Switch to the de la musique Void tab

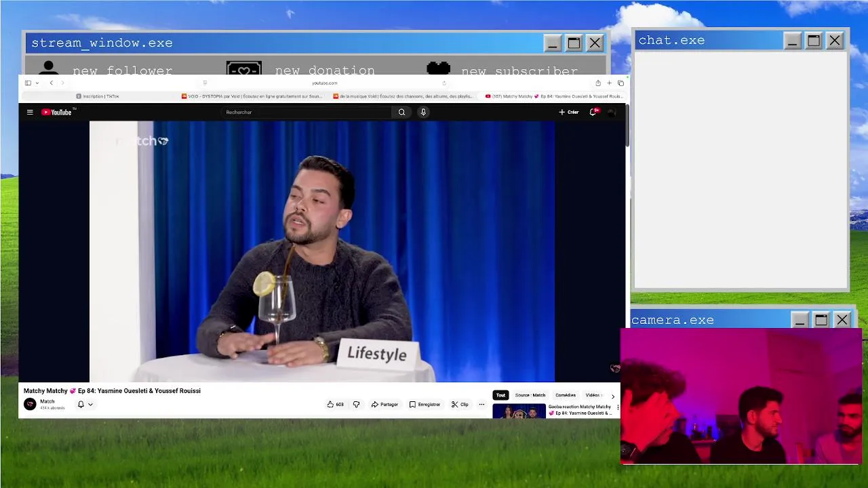tap(403, 96)
